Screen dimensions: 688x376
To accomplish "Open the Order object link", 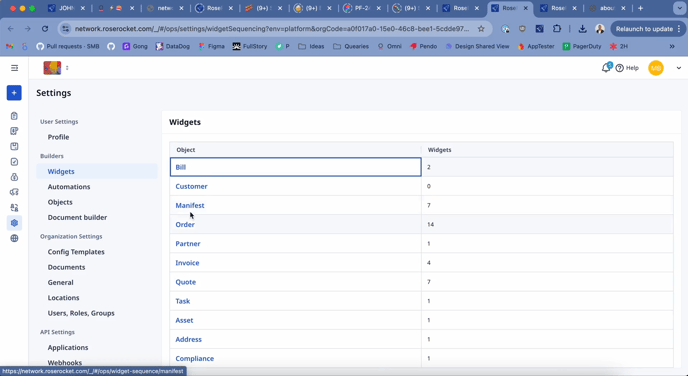I will click(x=185, y=224).
